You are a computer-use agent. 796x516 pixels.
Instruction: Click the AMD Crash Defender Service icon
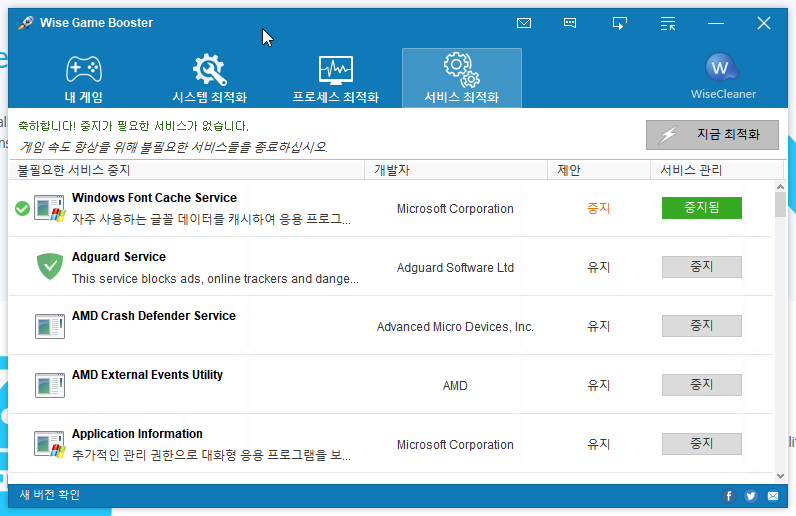pyautogui.click(x=50, y=326)
